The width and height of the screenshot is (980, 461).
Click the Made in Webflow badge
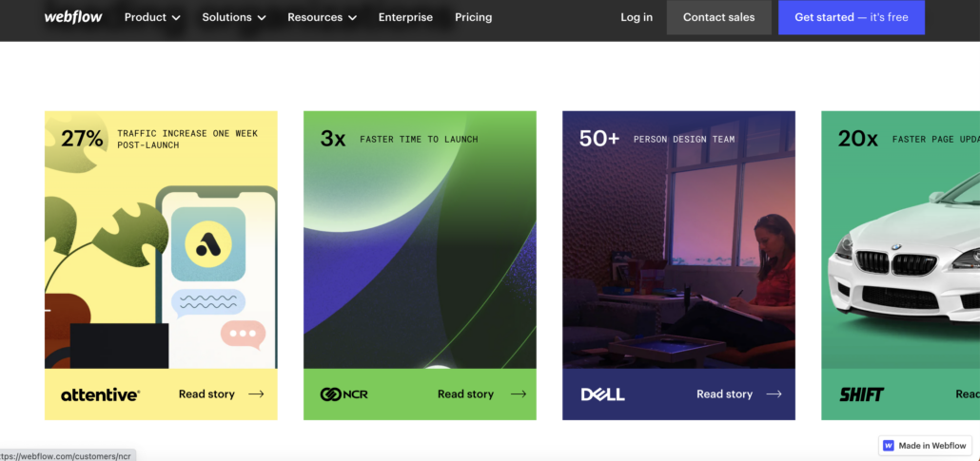(x=926, y=446)
